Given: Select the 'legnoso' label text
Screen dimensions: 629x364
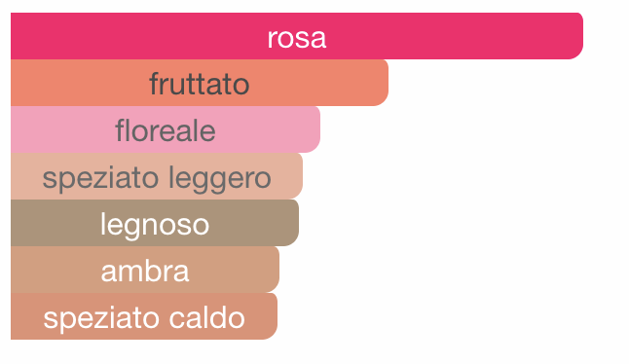Looking at the screenshot, I should (155, 225).
